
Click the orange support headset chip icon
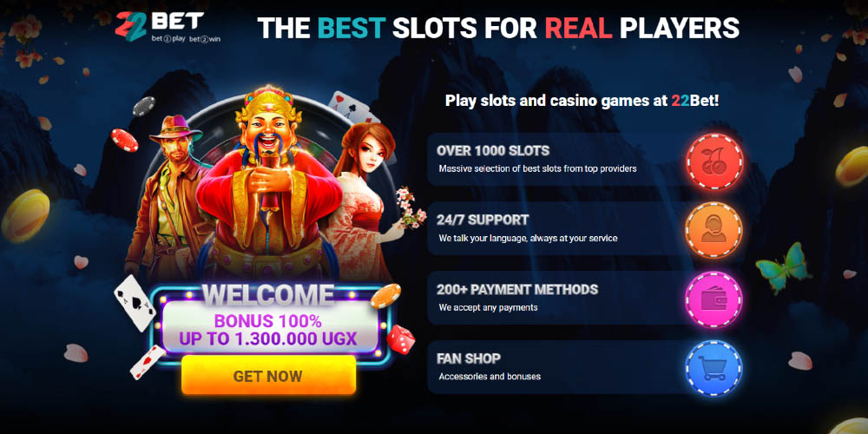[x=714, y=230]
